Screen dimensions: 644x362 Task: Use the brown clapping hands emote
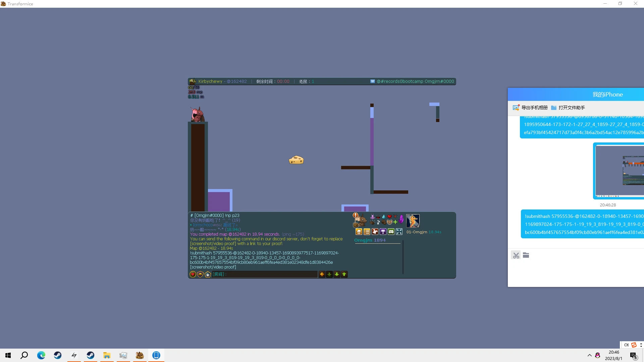tap(372, 222)
